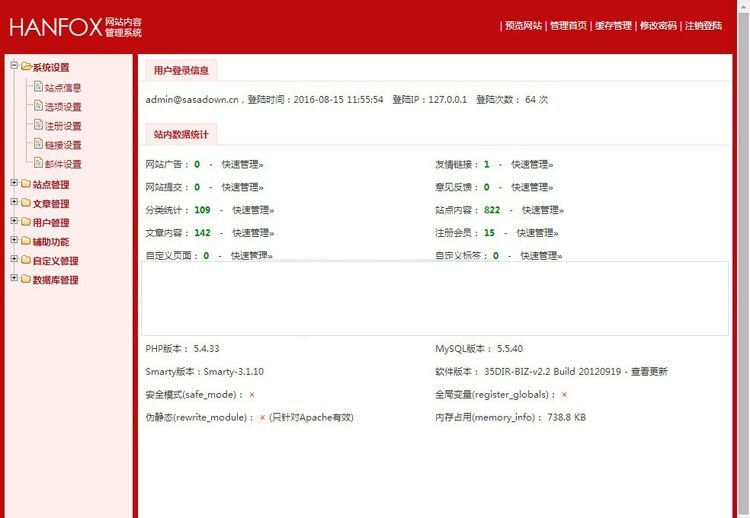Image resolution: width=750 pixels, height=518 pixels.
Task: Click the page vertical scrollbar
Action: tap(743, 259)
